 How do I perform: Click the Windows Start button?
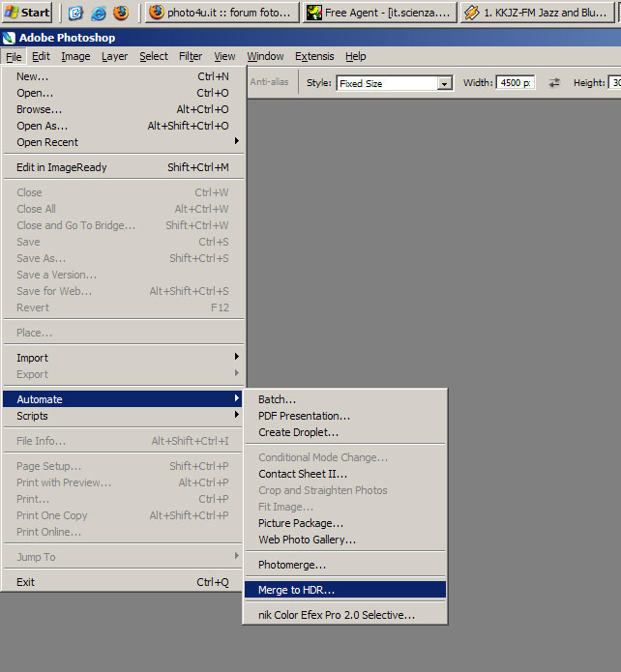coord(26,13)
